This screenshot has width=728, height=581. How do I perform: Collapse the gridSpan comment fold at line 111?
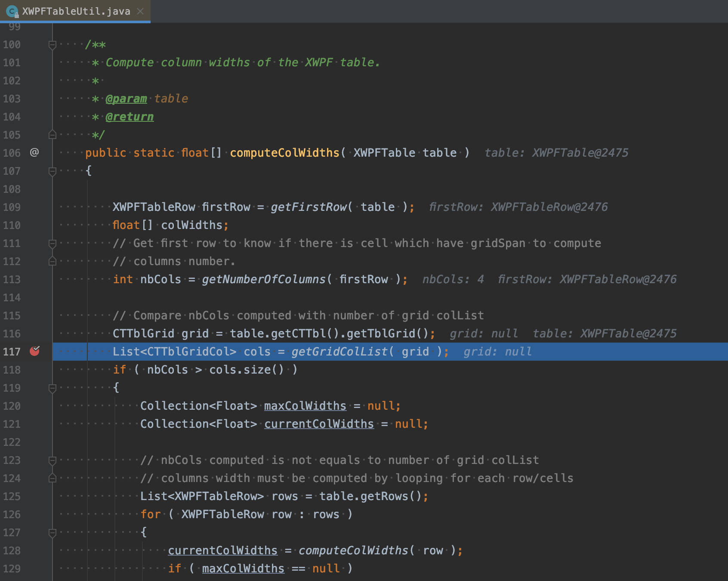[52, 243]
